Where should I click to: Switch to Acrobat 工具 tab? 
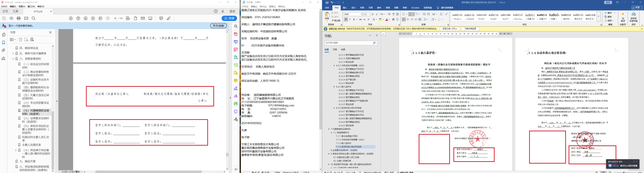click(x=15, y=11)
